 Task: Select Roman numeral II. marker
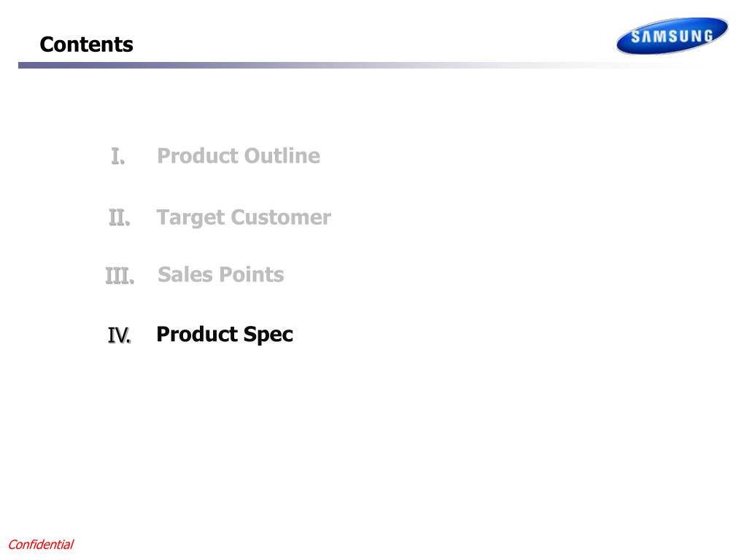[x=119, y=217]
